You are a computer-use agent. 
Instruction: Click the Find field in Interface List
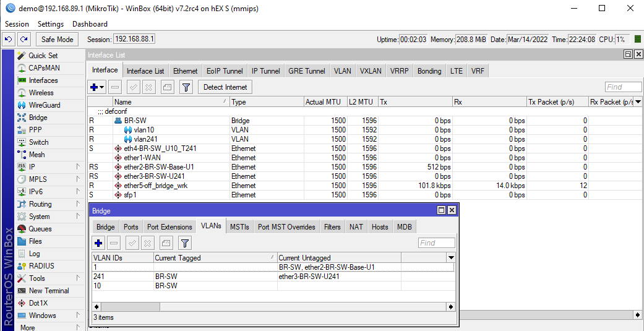click(623, 87)
